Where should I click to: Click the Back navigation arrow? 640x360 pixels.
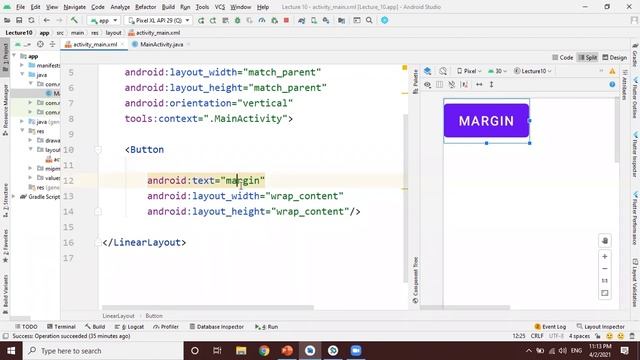pyautogui.click(x=47, y=20)
